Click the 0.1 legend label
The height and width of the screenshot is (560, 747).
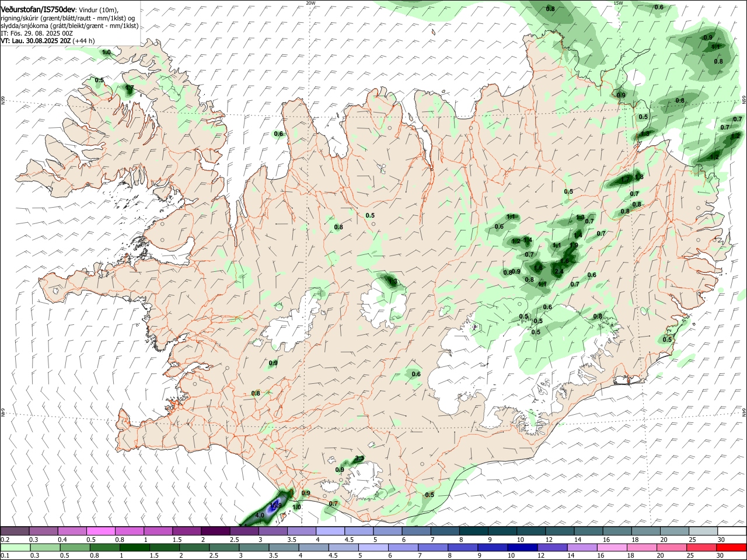[5, 556]
